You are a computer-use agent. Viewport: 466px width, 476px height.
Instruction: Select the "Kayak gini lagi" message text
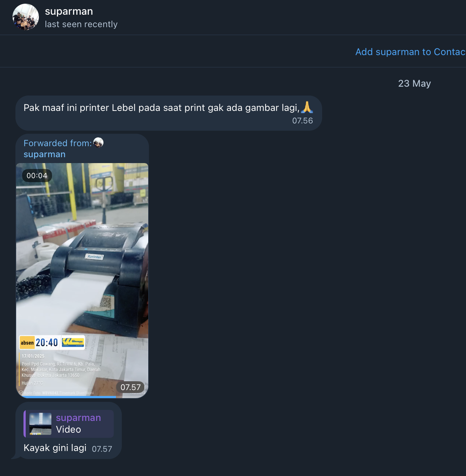click(55, 448)
